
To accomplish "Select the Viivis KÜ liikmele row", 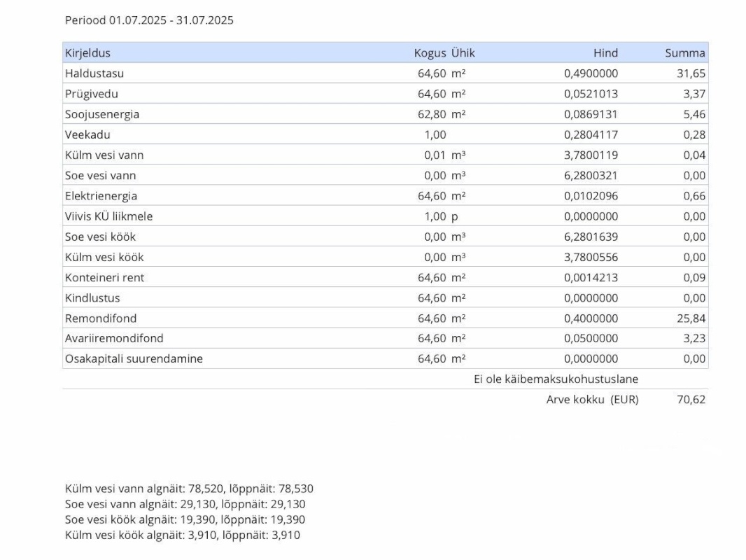I will click(x=108, y=216).
